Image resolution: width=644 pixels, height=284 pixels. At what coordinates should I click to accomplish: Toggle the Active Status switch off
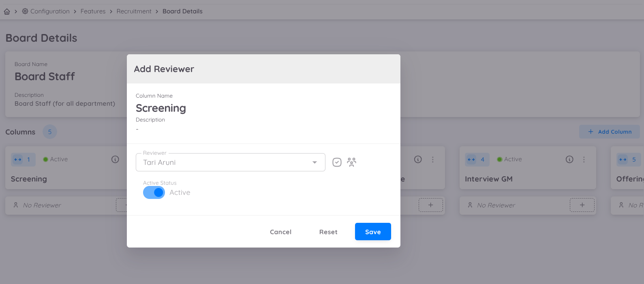tap(154, 192)
